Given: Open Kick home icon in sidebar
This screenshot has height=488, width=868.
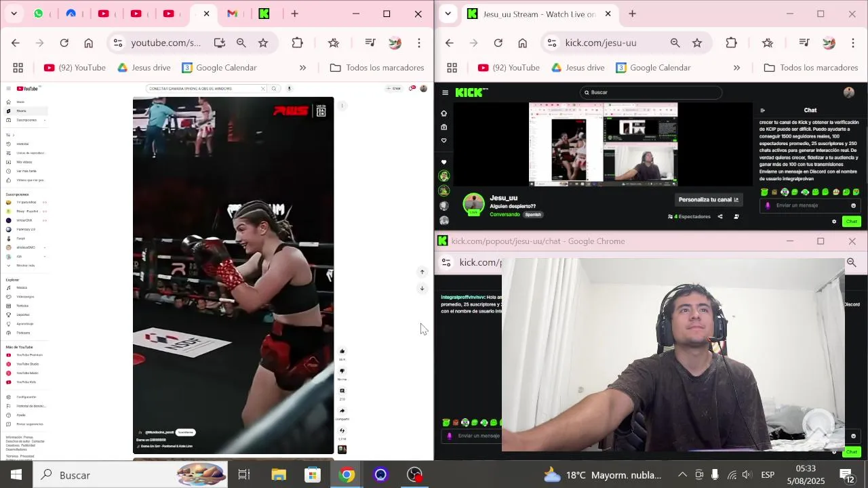Looking at the screenshot, I should click(444, 113).
